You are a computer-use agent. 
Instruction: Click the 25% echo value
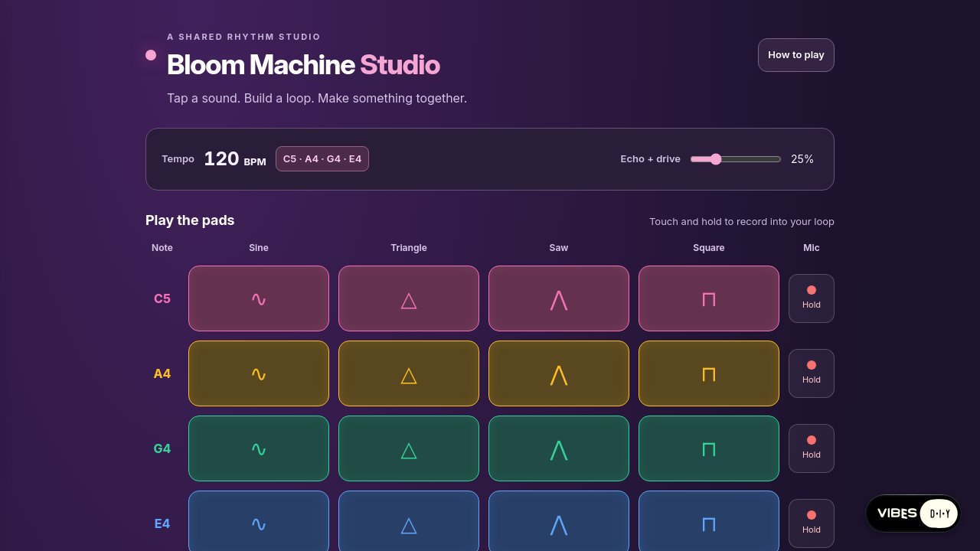click(x=802, y=159)
